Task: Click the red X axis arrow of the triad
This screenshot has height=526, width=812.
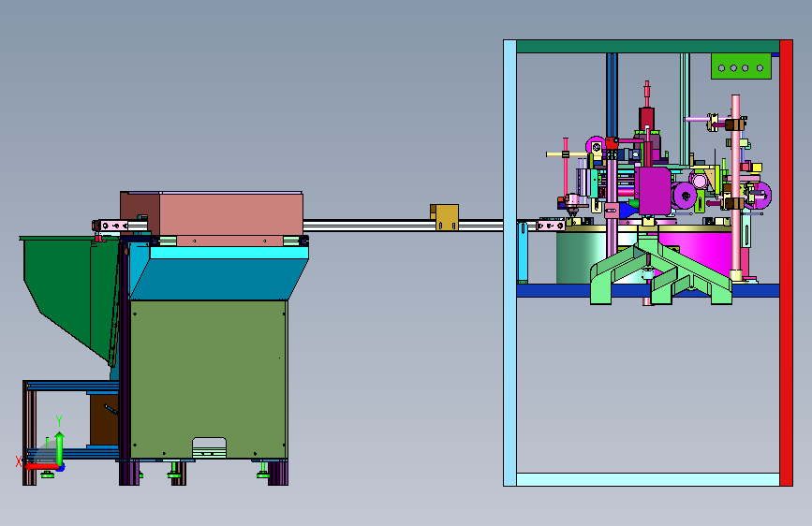Action: tap(40, 467)
